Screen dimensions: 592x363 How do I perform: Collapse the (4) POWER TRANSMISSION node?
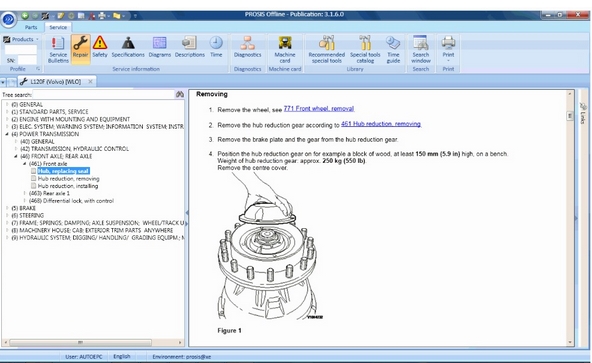pos(7,134)
